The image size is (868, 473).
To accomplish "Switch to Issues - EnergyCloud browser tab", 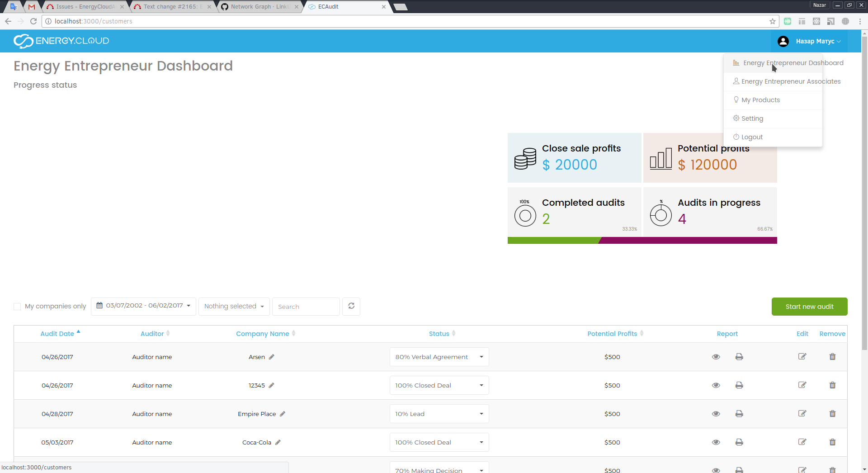I will (85, 7).
